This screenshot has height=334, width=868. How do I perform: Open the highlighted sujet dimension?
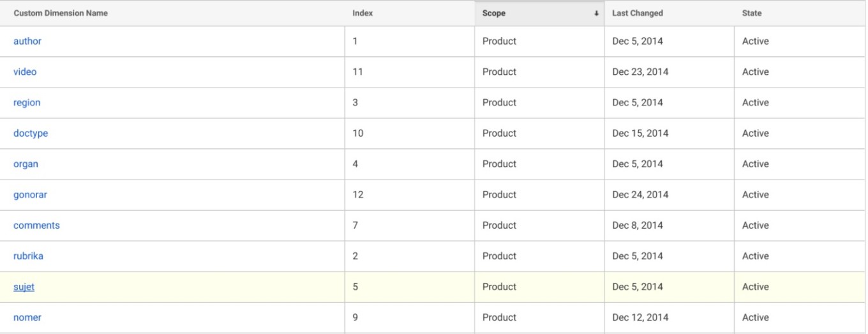[x=24, y=287]
